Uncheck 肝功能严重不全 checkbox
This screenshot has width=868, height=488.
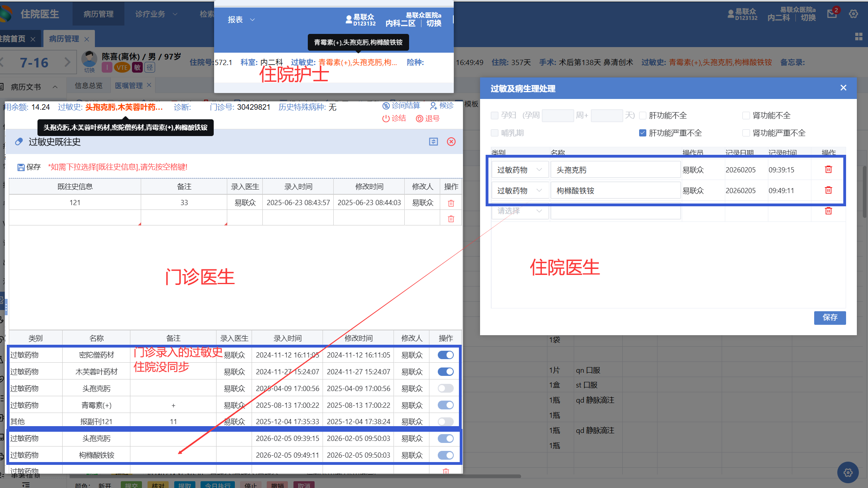(x=642, y=133)
